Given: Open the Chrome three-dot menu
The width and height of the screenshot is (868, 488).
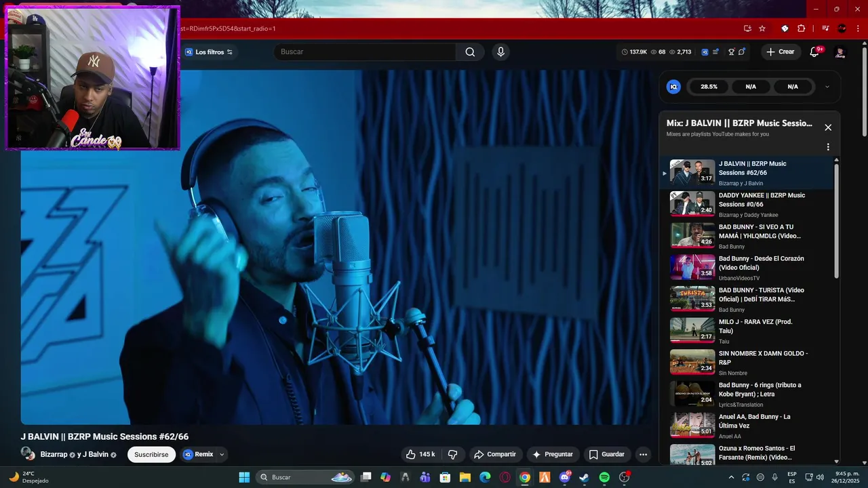Looking at the screenshot, I should click(859, 28).
